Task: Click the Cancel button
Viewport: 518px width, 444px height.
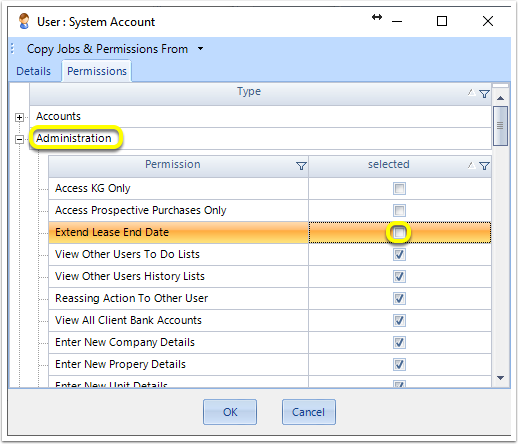Action: [x=308, y=412]
